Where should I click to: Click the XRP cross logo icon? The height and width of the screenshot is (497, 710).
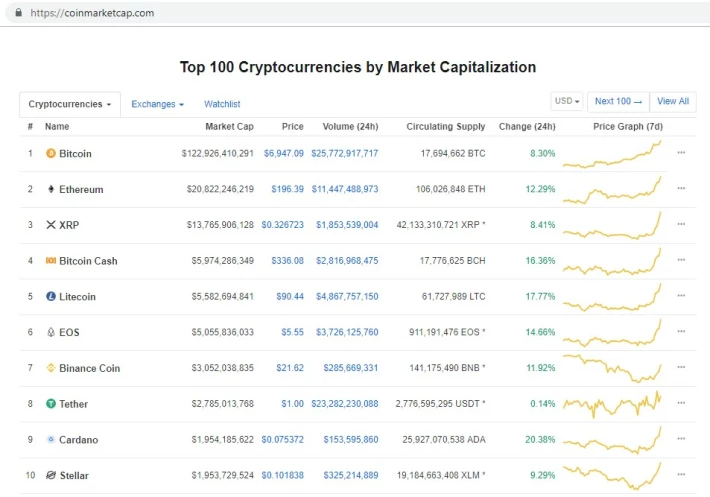(51, 225)
